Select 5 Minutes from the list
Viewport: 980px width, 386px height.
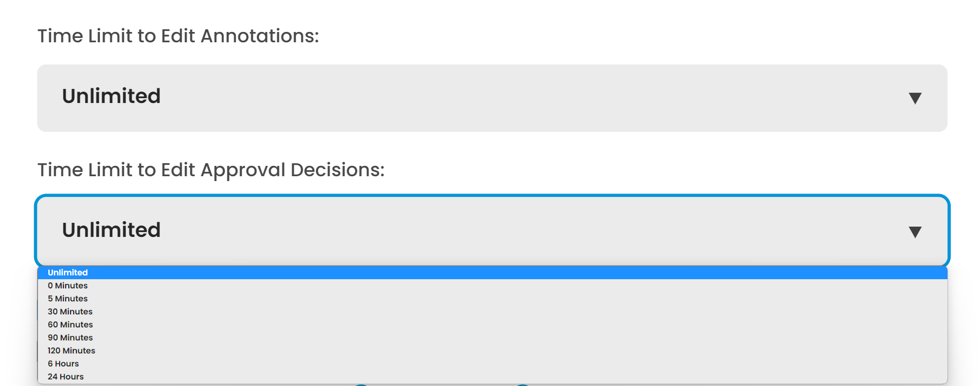tap(68, 299)
